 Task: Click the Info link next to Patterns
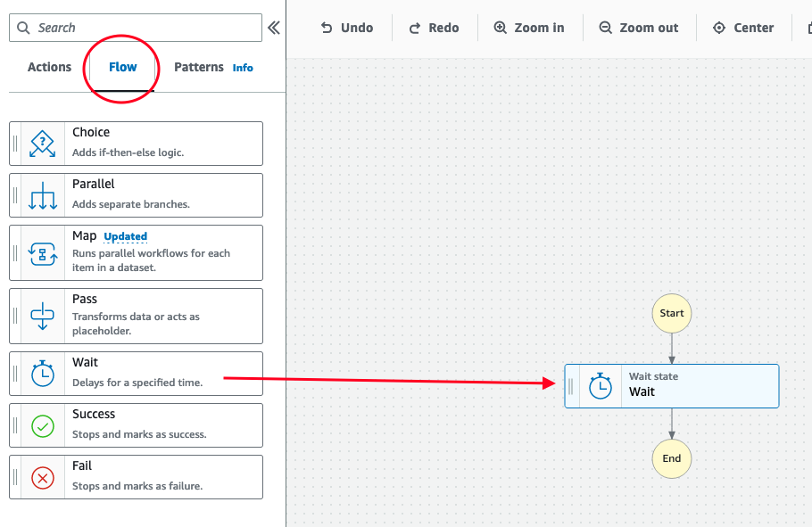[243, 67]
